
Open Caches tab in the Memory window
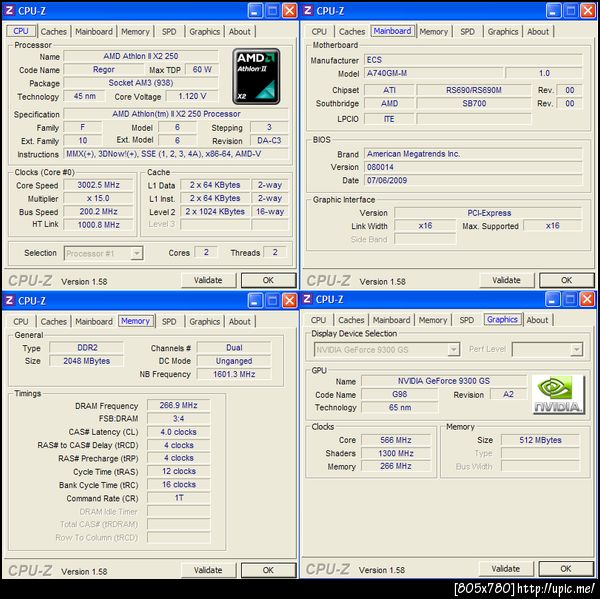[x=54, y=322]
